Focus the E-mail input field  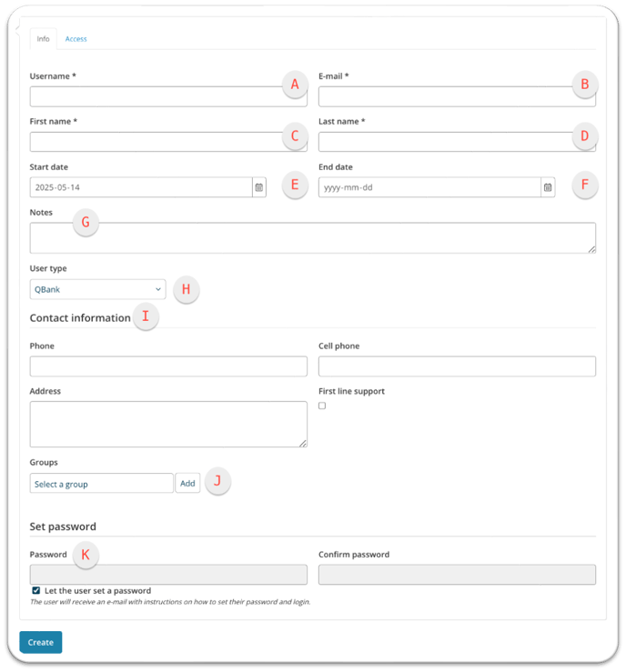(x=457, y=96)
